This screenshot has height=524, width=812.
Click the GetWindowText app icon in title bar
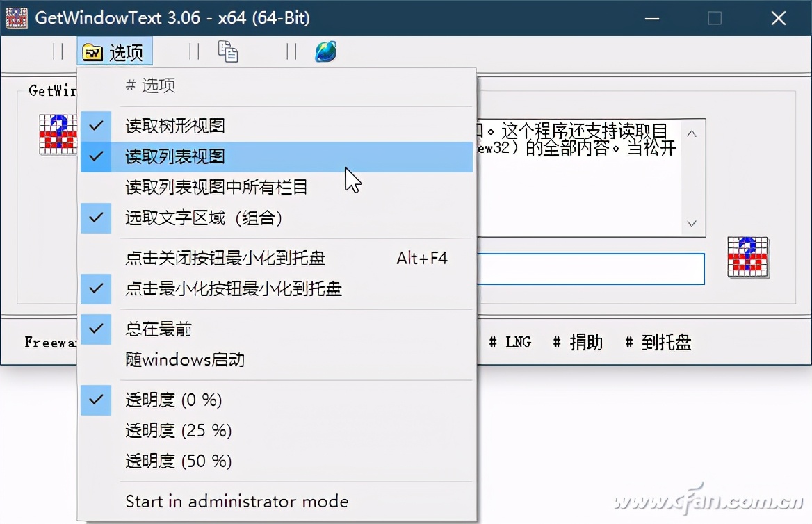pos(17,18)
